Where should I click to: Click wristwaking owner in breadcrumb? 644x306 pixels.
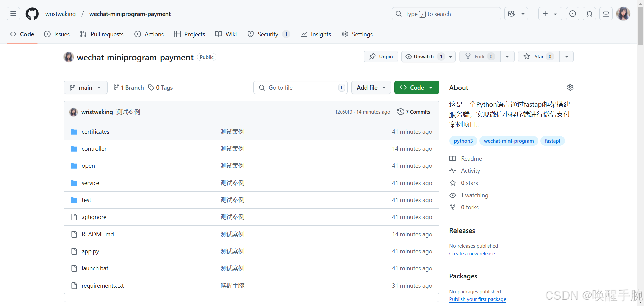pos(61,14)
